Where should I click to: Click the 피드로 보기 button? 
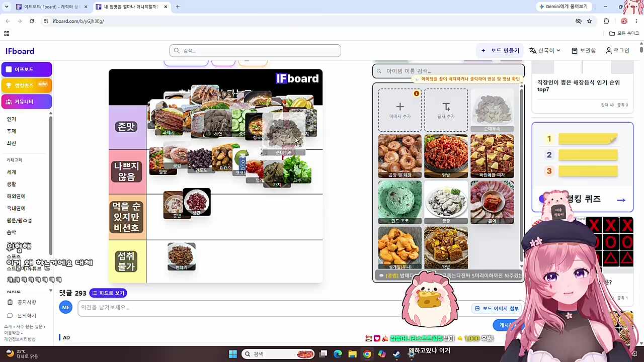tap(108, 293)
